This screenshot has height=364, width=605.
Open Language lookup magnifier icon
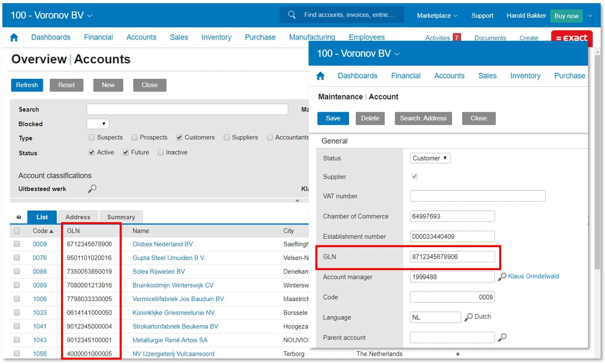pyautogui.click(x=468, y=317)
